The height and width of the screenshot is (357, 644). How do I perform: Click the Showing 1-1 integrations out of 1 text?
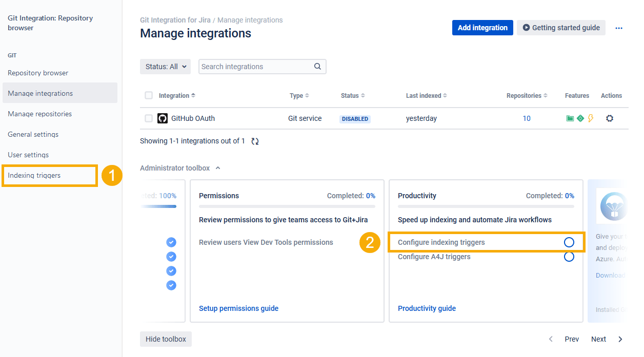point(192,141)
